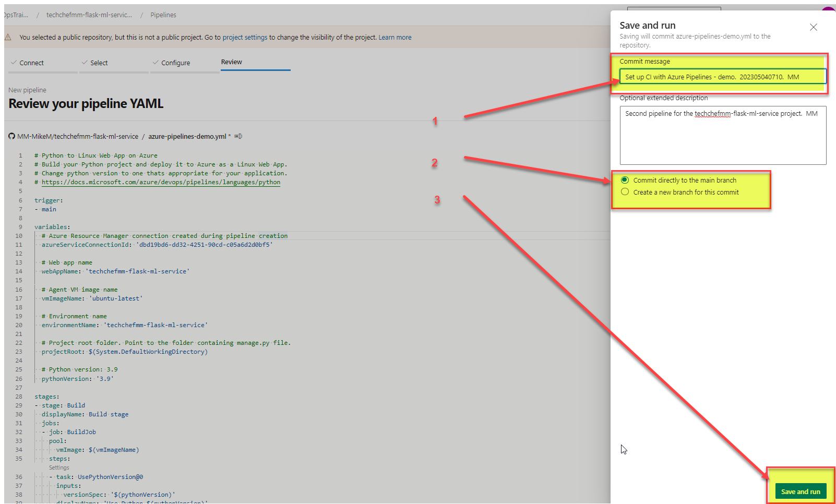Image resolution: width=836 pixels, height=504 pixels.
Task: Click the checkmark on the Select step
Action: click(x=85, y=62)
